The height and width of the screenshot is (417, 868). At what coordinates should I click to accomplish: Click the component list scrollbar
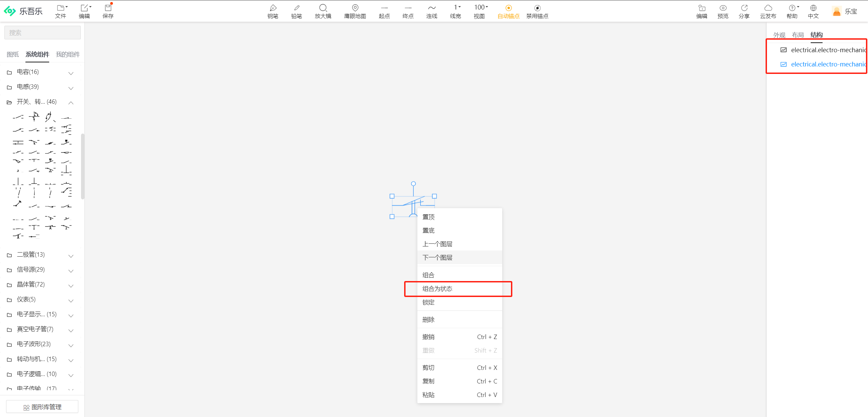82,166
